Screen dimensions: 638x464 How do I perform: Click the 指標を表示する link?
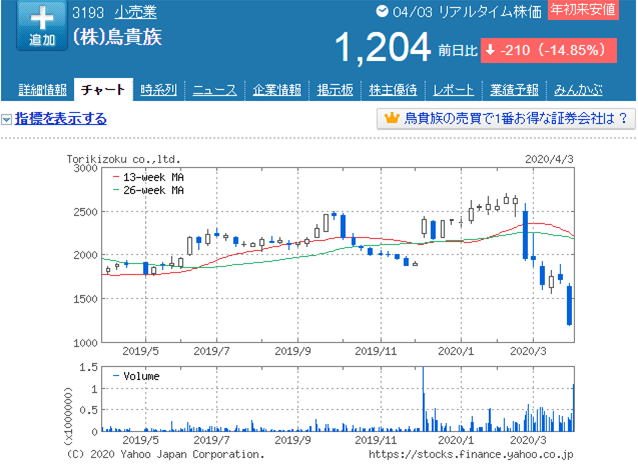[x=61, y=118]
